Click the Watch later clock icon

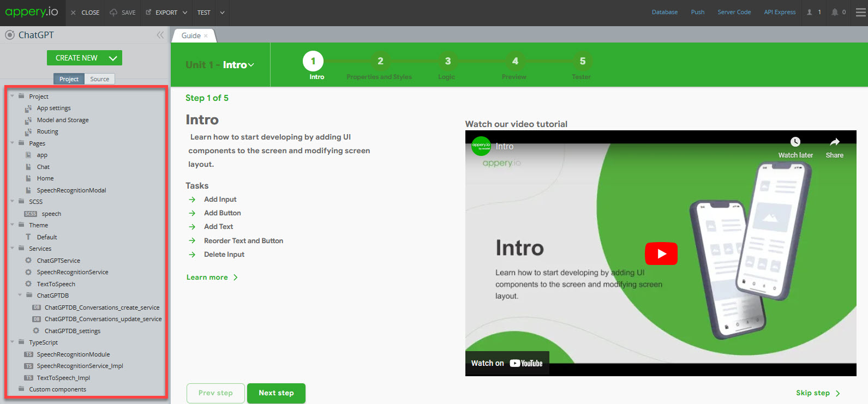coord(795,142)
